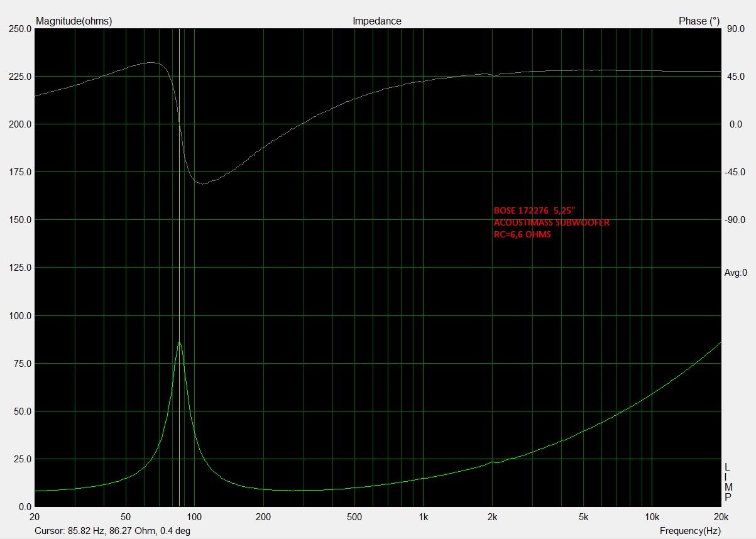Click the Avg:0 indicator

[x=735, y=271]
